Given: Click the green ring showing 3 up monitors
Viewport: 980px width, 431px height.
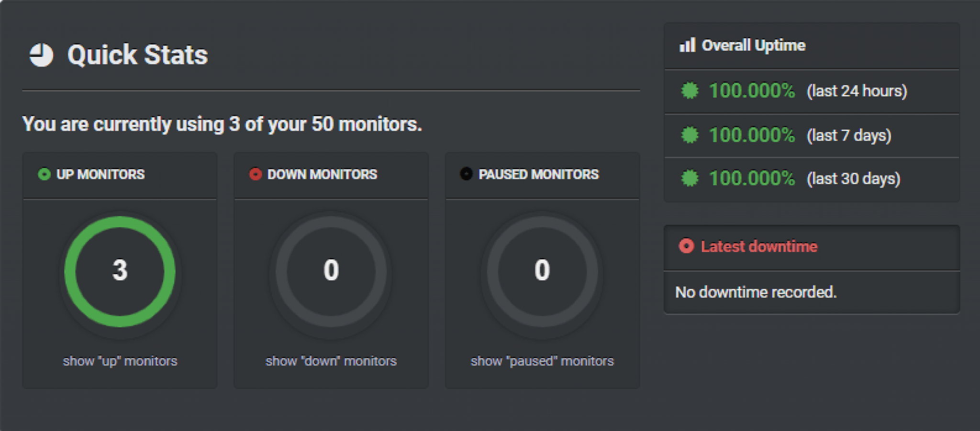Looking at the screenshot, I should 120,272.
